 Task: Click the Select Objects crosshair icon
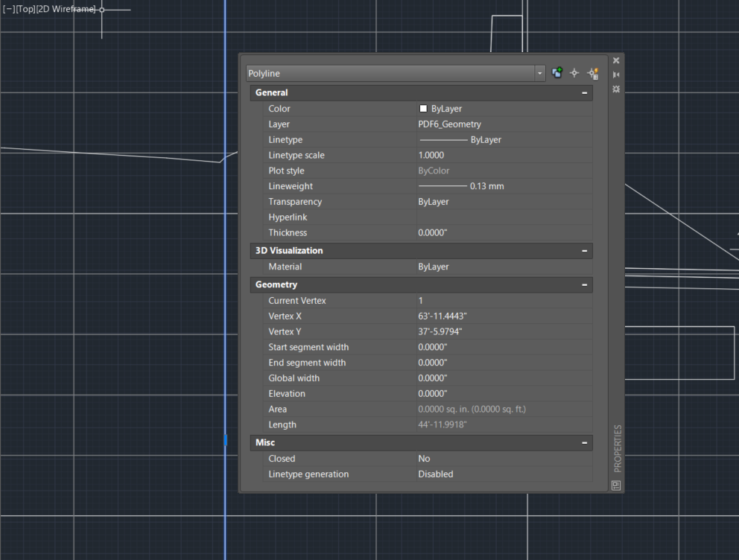coord(574,73)
